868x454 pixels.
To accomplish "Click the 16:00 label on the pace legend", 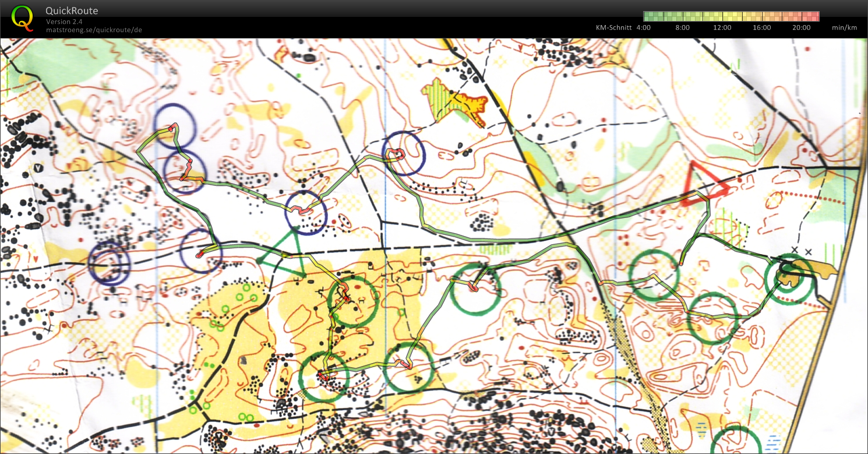I will pyautogui.click(x=762, y=27).
